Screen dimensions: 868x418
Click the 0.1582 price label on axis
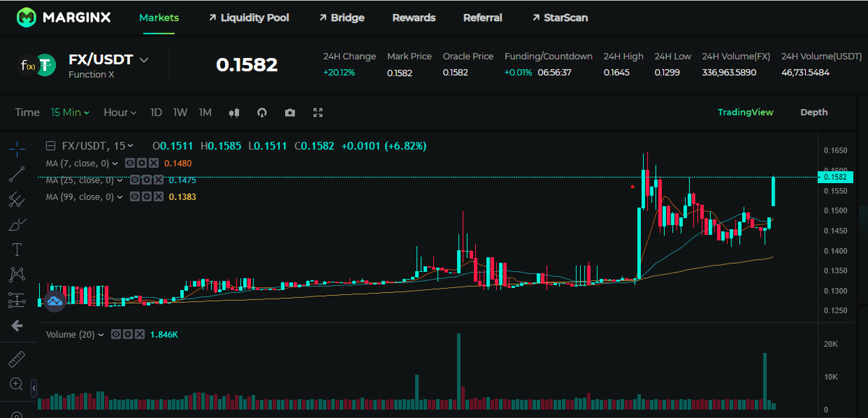tap(837, 176)
